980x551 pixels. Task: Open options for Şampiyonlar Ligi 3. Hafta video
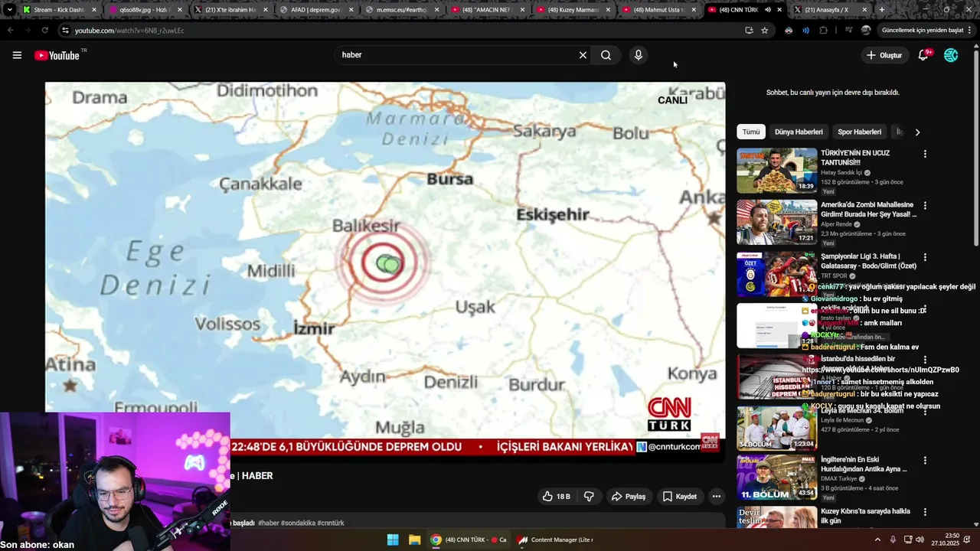pyautogui.click(x=925, y=258)
